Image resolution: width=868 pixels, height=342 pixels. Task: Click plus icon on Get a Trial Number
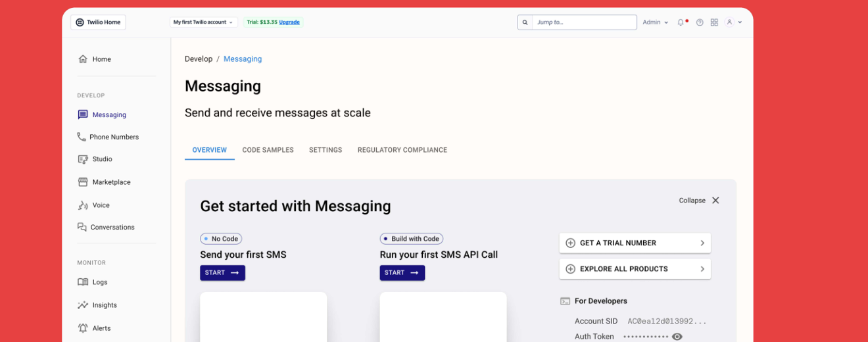pos(571,243)
